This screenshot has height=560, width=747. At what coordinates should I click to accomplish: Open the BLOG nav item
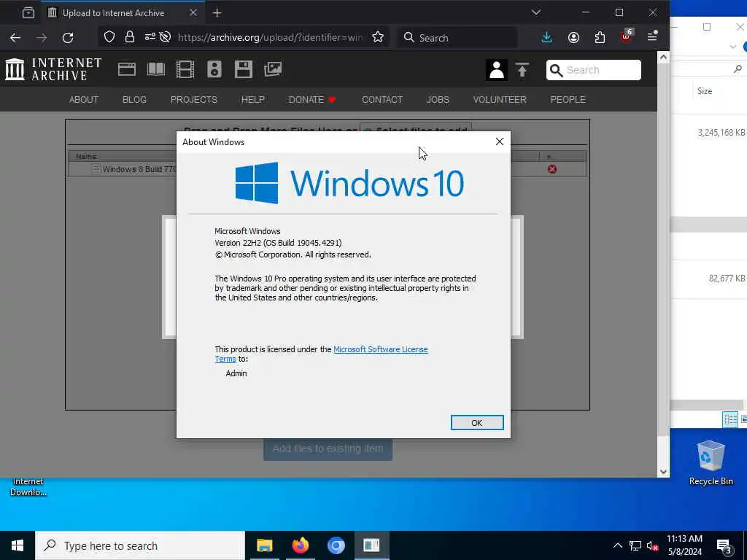pos(134,99)
